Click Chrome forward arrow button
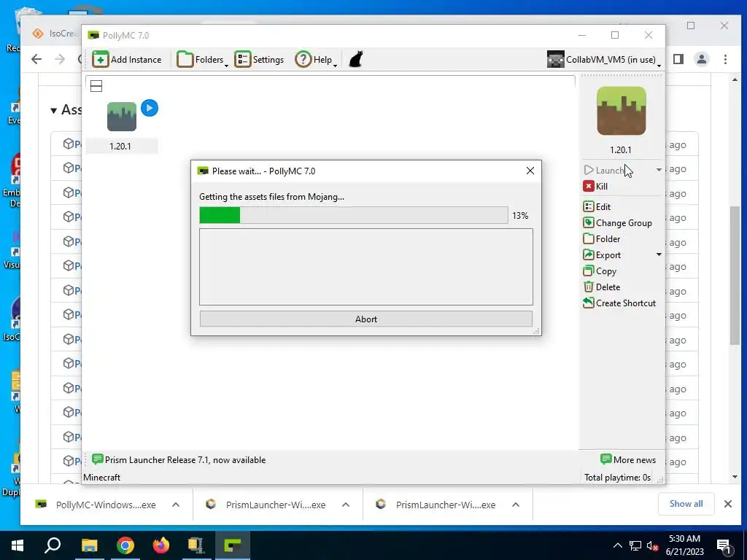The image size is (747, 560). point(60,59)
